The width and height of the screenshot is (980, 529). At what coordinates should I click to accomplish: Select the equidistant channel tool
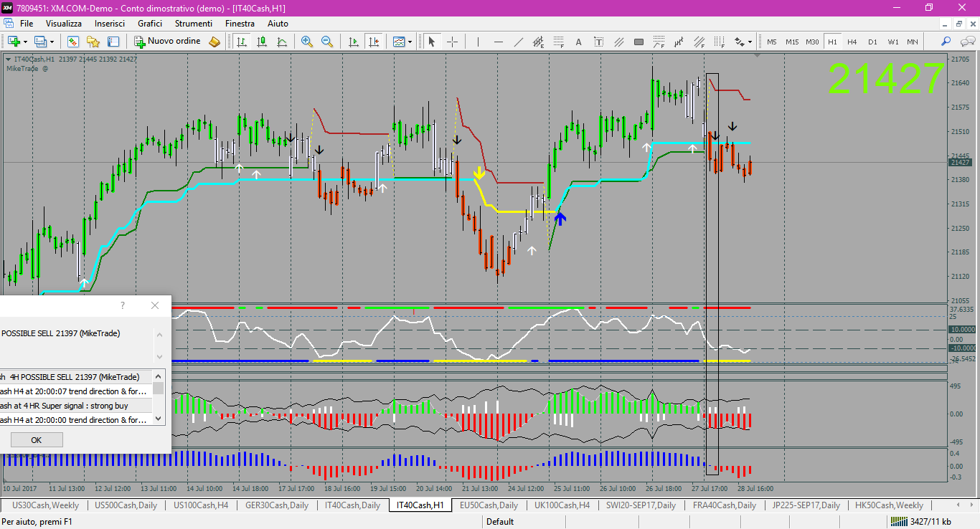point(538,42)
